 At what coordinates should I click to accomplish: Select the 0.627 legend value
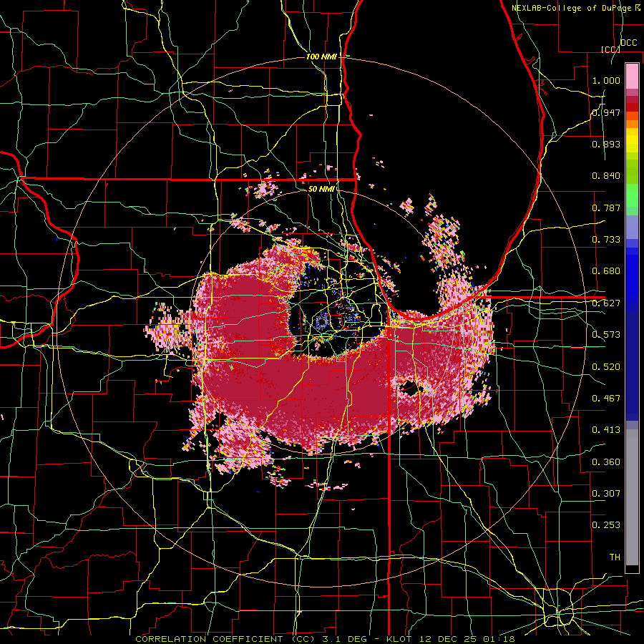[606, 303]
